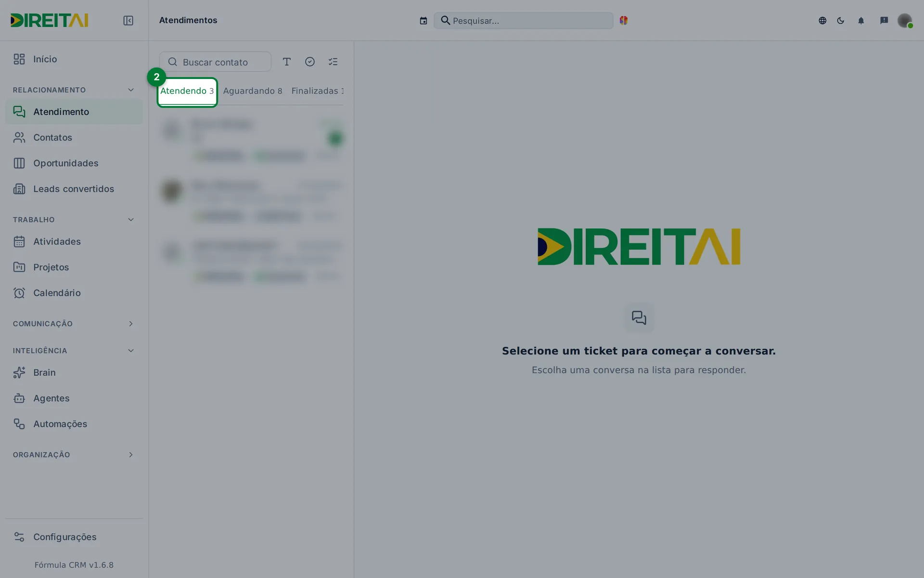924x578 pixels.
Task: Expand the ORGANIZAÇÃO section
Action: pos(74,455)
